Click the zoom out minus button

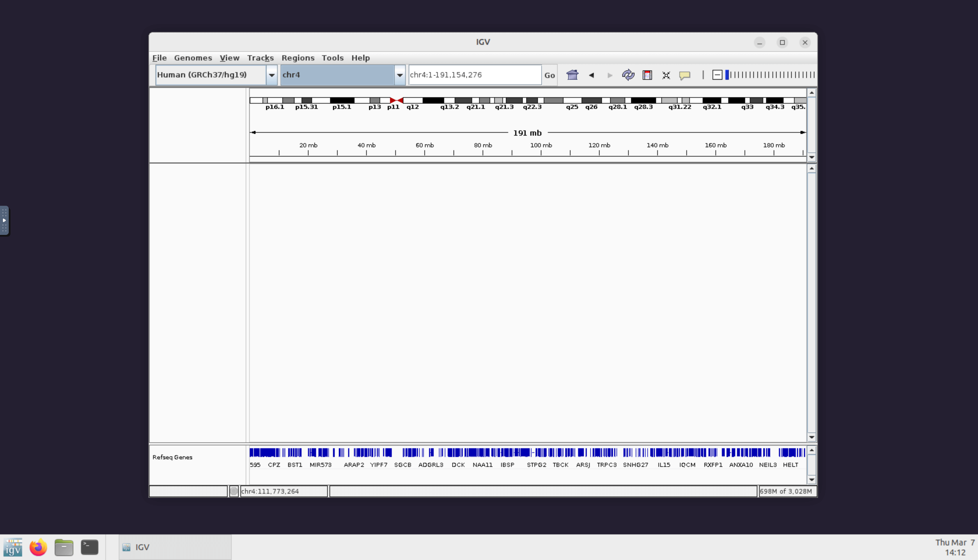(x=717, y=75)
